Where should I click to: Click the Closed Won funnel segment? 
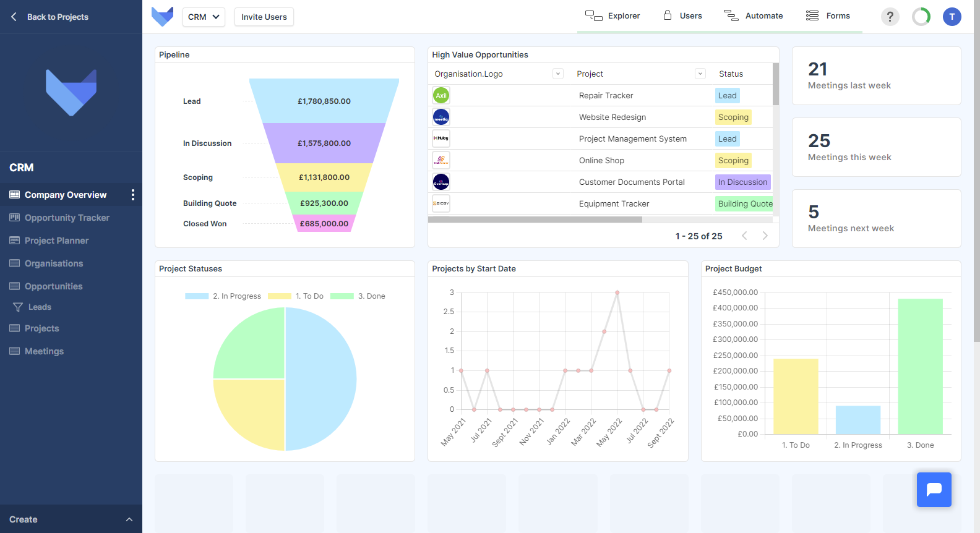[324, 224]
